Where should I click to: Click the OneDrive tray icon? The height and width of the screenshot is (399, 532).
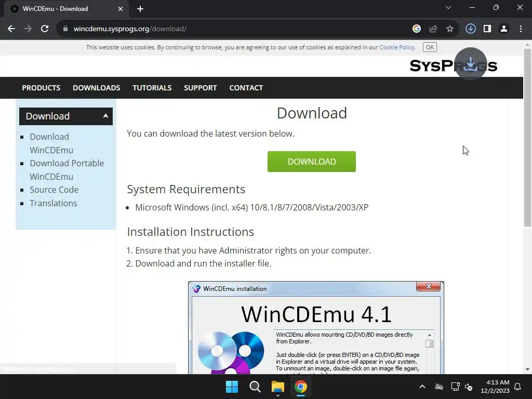(439, 387)
